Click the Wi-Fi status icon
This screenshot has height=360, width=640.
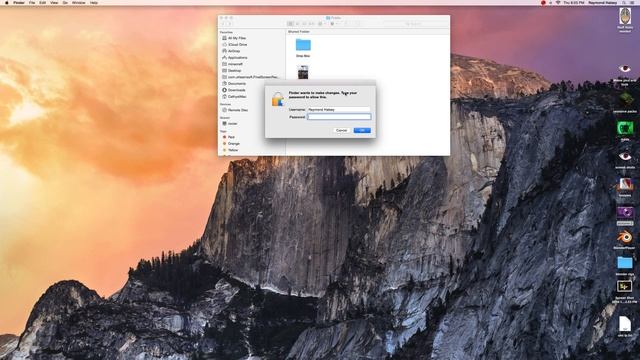pyautogui.click(x=558, y=2)
